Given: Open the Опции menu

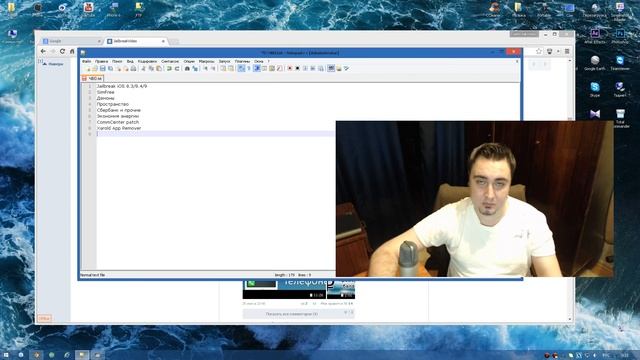Looking at the screenshot, I should [189, 61].
